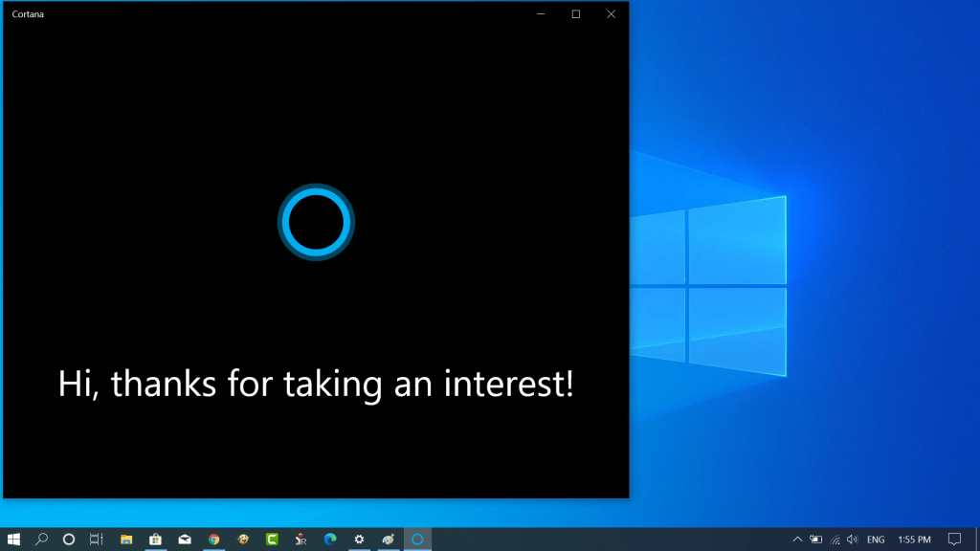Click the Show desktop strip at taskbar end
The width and height of the screenshot is (980, 551).
977,540
